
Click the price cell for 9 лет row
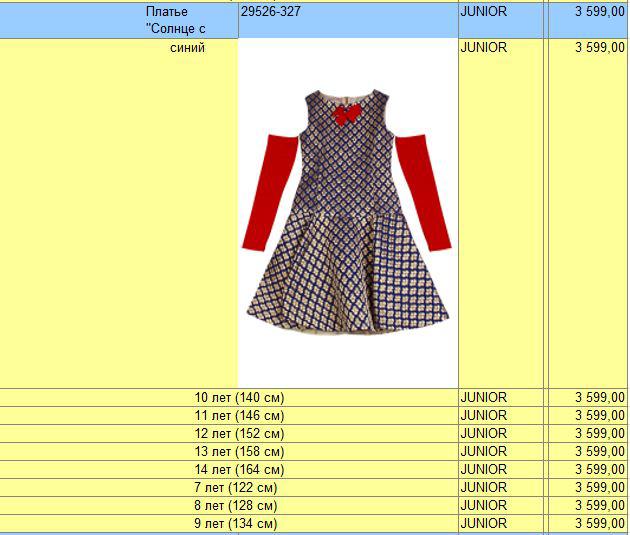[599, 523]
